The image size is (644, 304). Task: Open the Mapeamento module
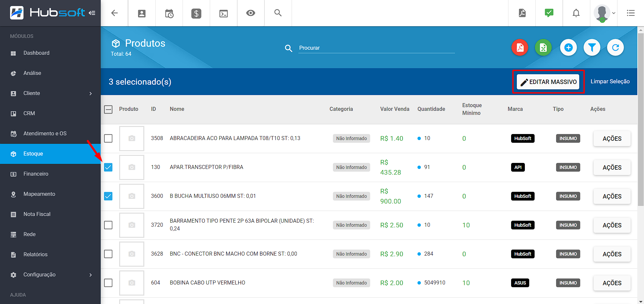tap(50, 194)
